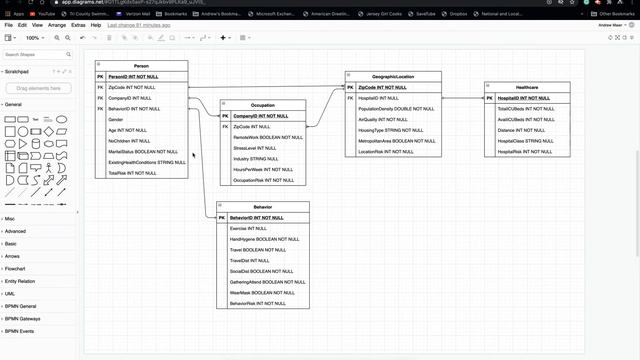Select the Internal Storage shape
Image resolution: width=640 pixels, height=360 pixels.
10,156
